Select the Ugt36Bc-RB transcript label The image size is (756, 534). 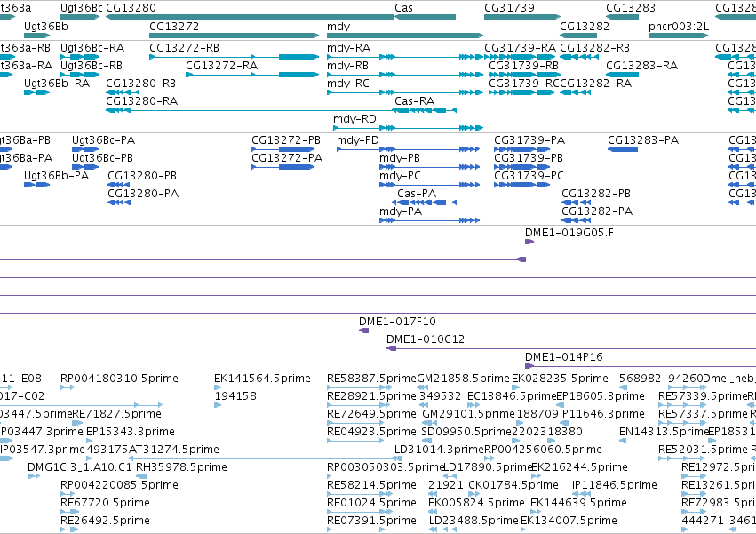coord(92,66)
